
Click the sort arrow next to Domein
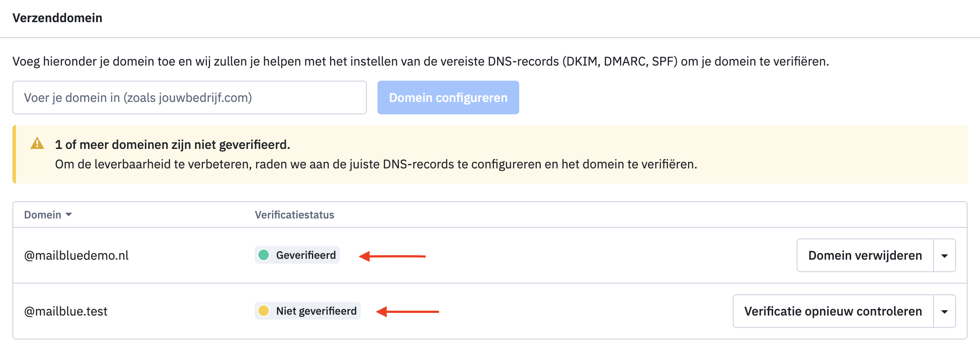click(69, 215)
